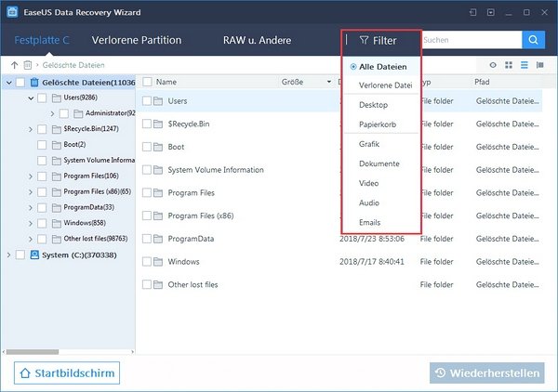Click the Gelöschte Dateien trash icon in tree

(x=34, y=83)
